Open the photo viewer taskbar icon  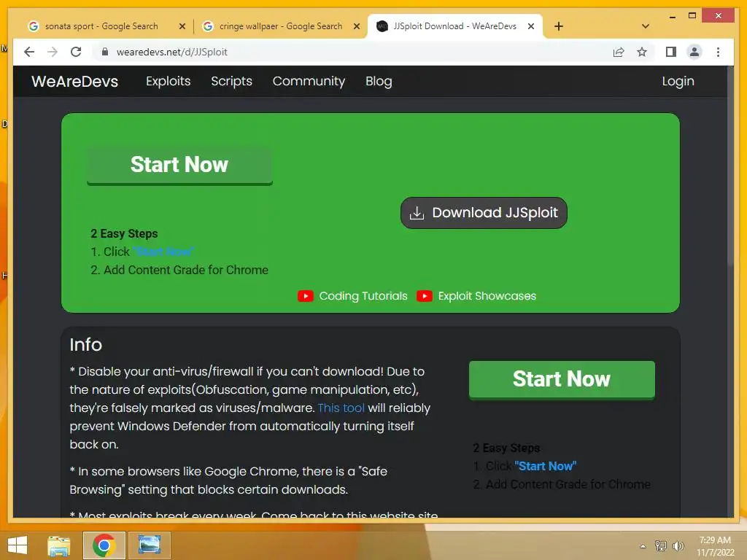pyautogui.click(x=149, y=545)
